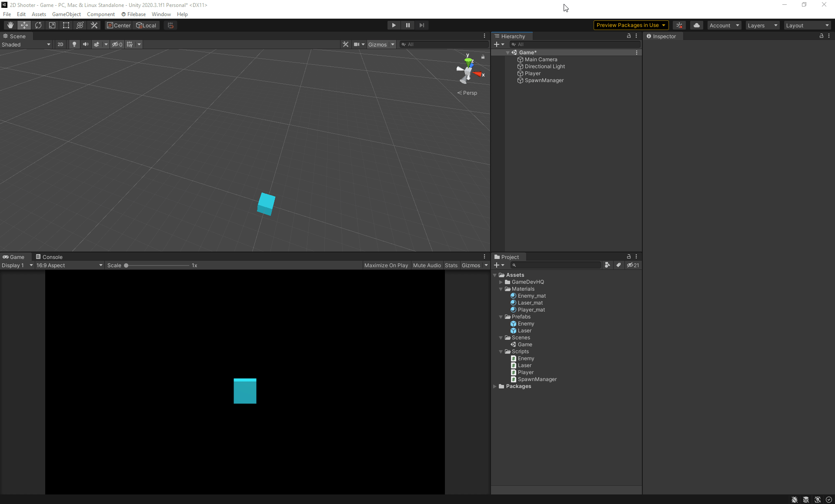This screenshot has width=835, height=504.
Task: Select the Scale tool
Action: [52, 25]
